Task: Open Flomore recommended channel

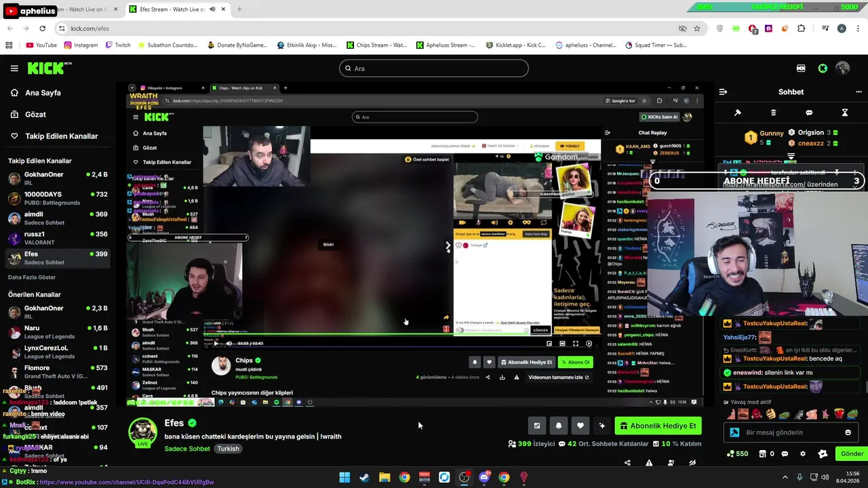Action: pyautogui.click(x=57, y=371)
